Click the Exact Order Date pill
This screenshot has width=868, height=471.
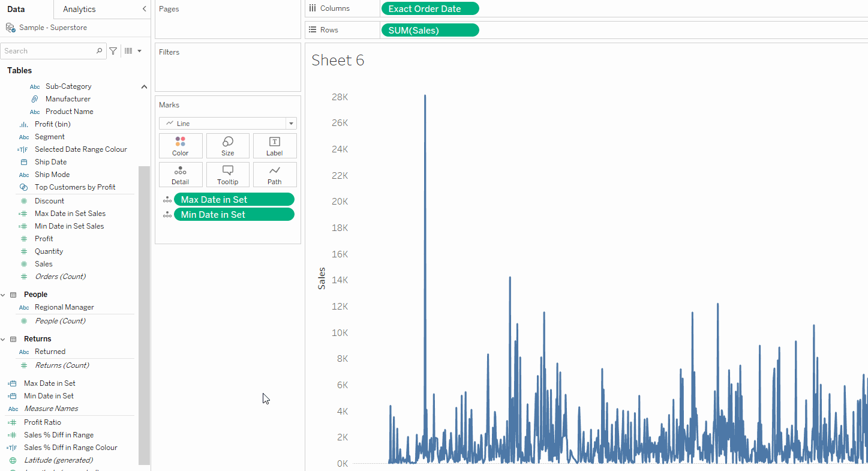pyautogui.click(x=430, y=8)
